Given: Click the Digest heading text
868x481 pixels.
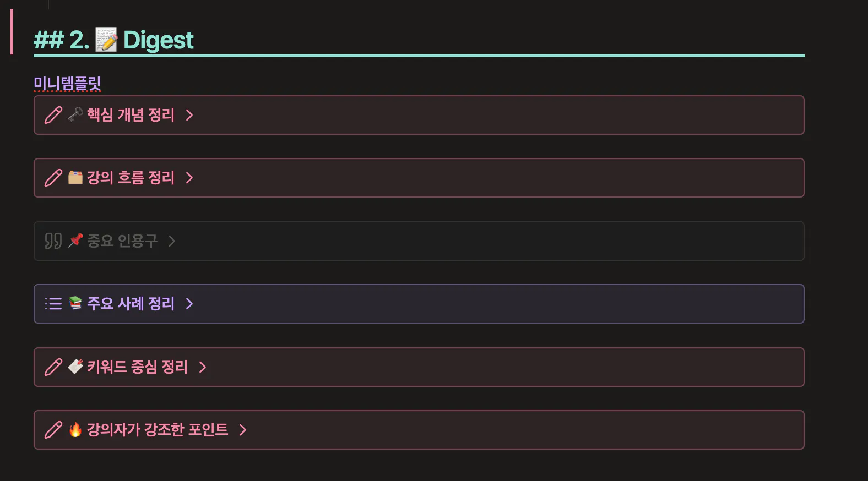Looking at the screenshot, I should click(x=158, y=40).
